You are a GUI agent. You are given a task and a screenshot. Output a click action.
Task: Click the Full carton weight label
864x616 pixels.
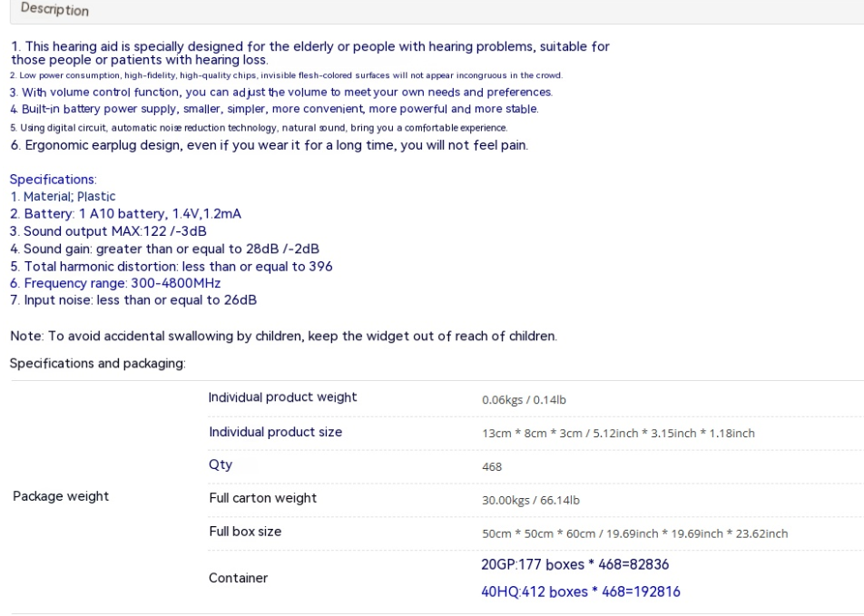[263, 498]
